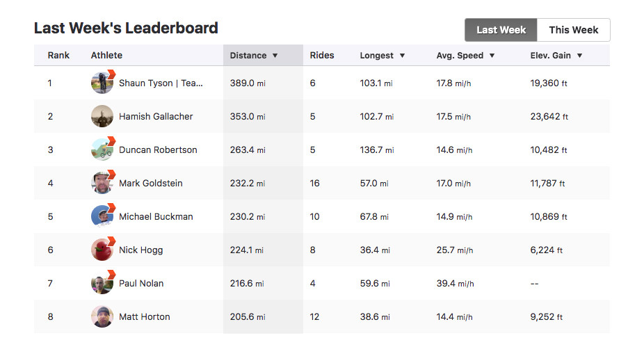
Task: Select Michael Buckman's avatar icon
Action: [102, 216]
